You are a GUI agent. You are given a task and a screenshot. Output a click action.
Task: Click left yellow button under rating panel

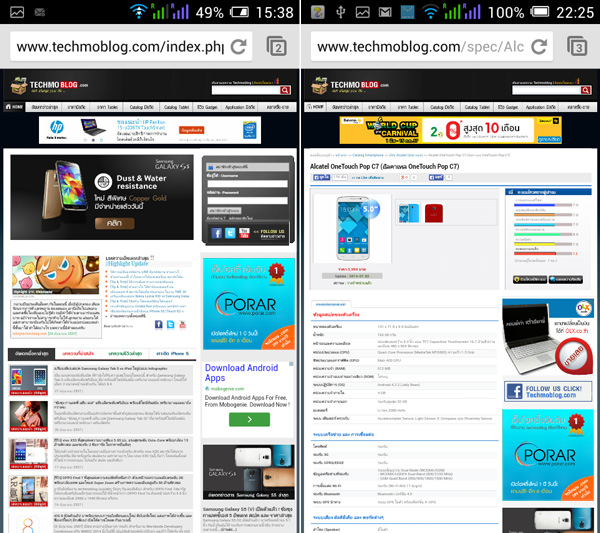(530, 280)
